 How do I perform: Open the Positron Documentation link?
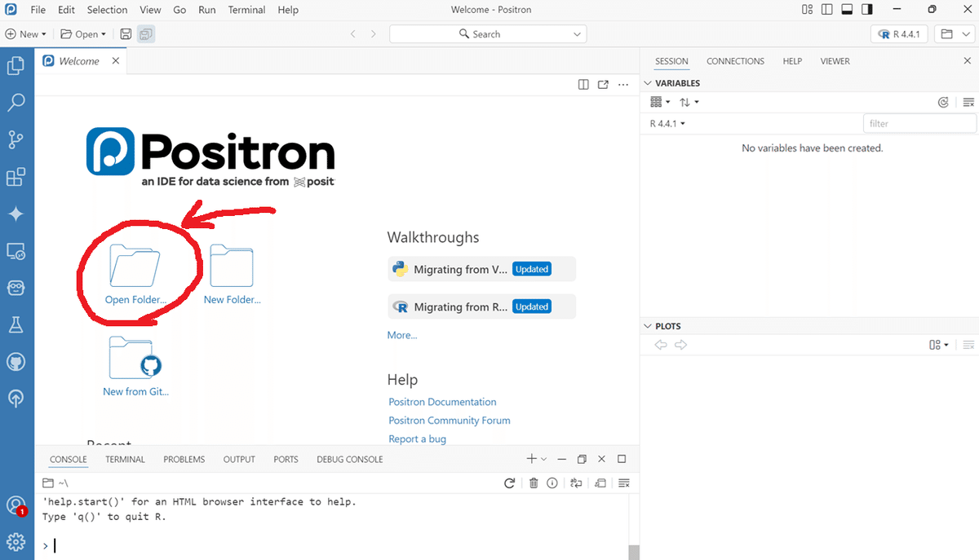pyautogui.click(x=442, y=401)
